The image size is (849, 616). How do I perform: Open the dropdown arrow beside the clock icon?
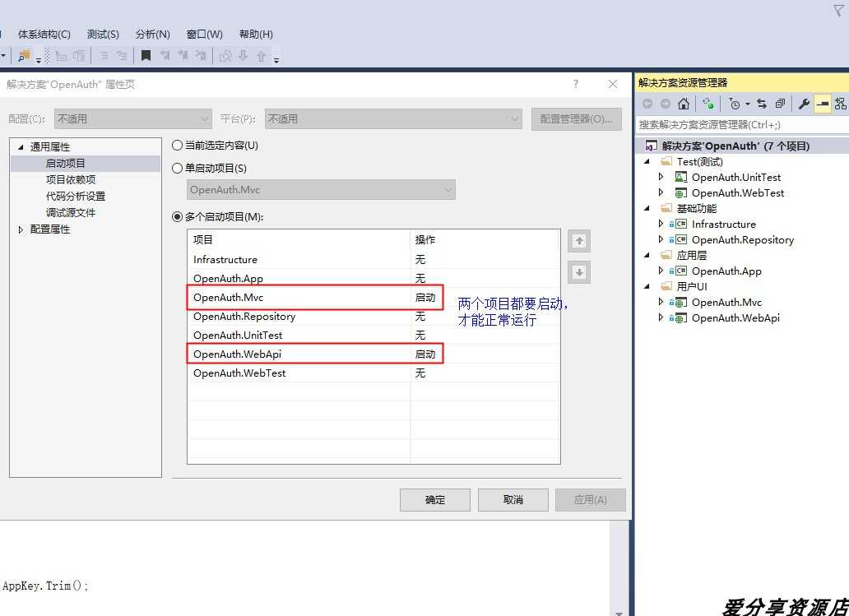748,104
